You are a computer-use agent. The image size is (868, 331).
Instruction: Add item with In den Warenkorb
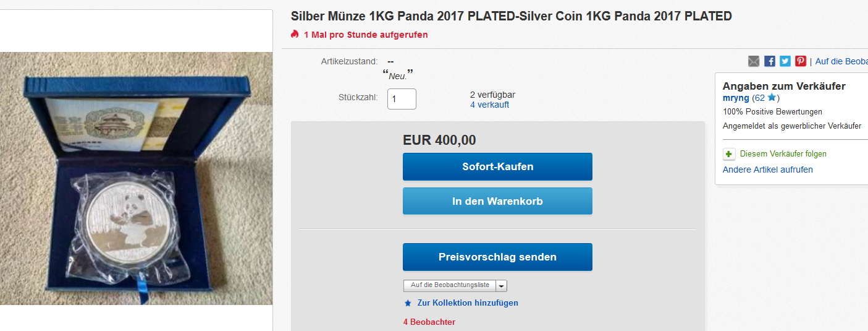pos(497,201)
